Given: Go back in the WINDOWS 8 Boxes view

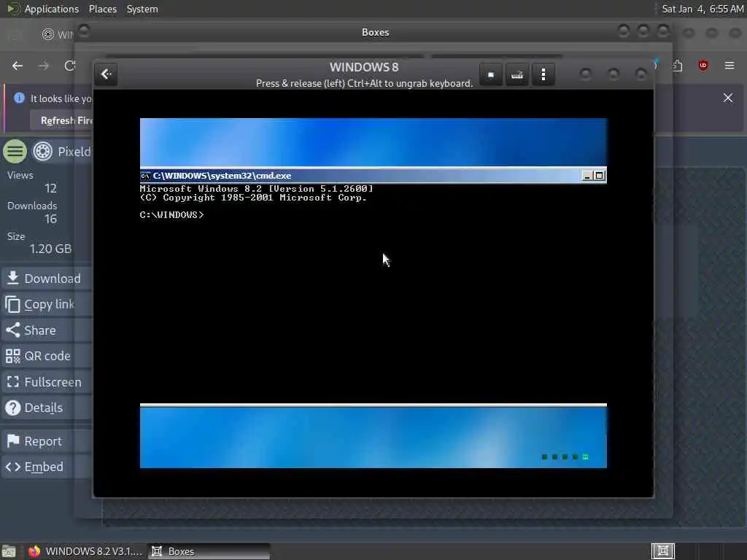Looking at the screenshot, I should (x=106, y=74).
